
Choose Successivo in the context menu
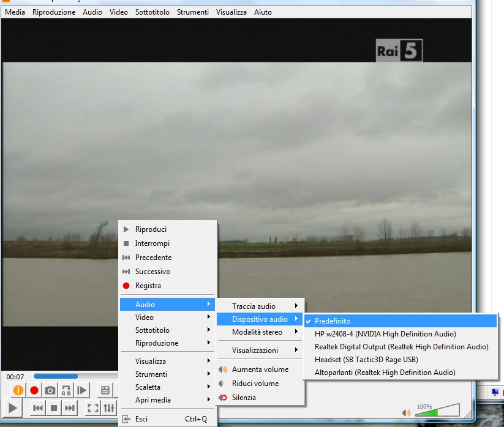pos(167,272)
